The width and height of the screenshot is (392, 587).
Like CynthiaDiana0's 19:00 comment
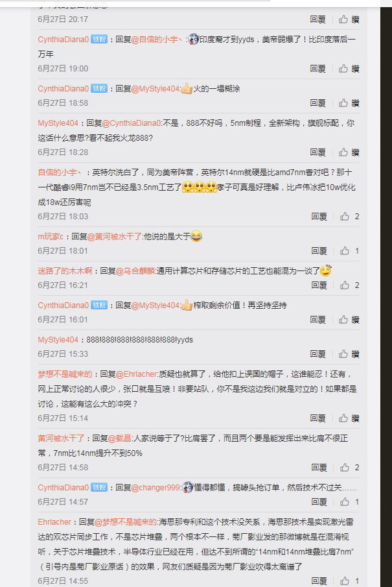point(349,69)
